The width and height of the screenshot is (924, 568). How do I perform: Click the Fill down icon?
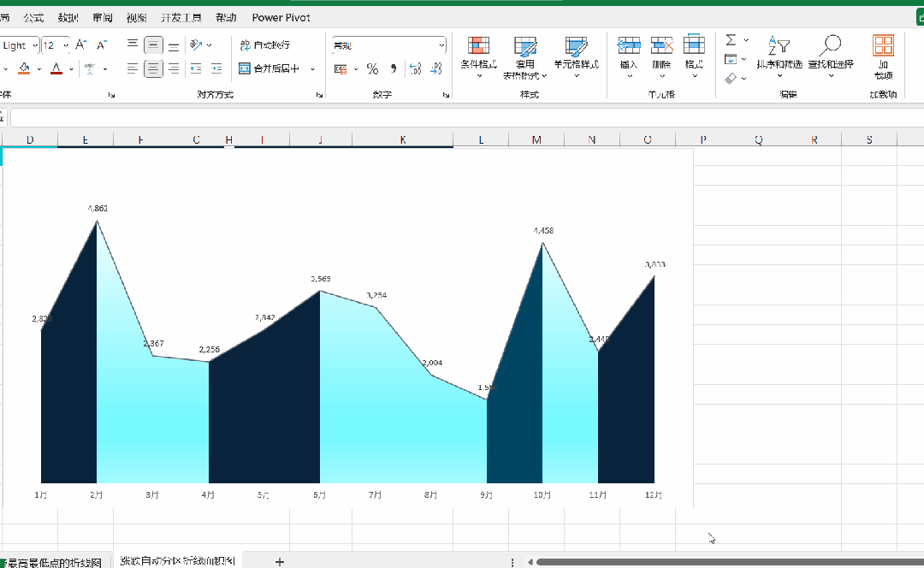[731, 59]
